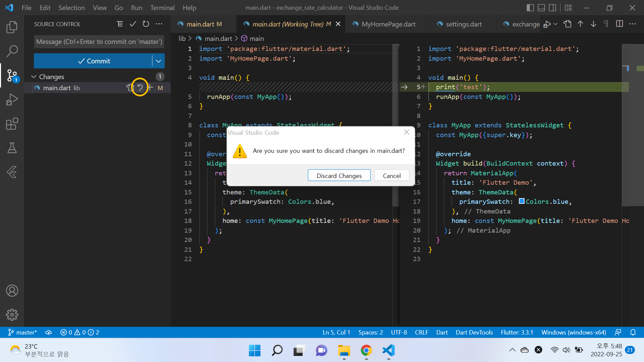
Task: Open the Testing flask icon view
Action: 12,148
